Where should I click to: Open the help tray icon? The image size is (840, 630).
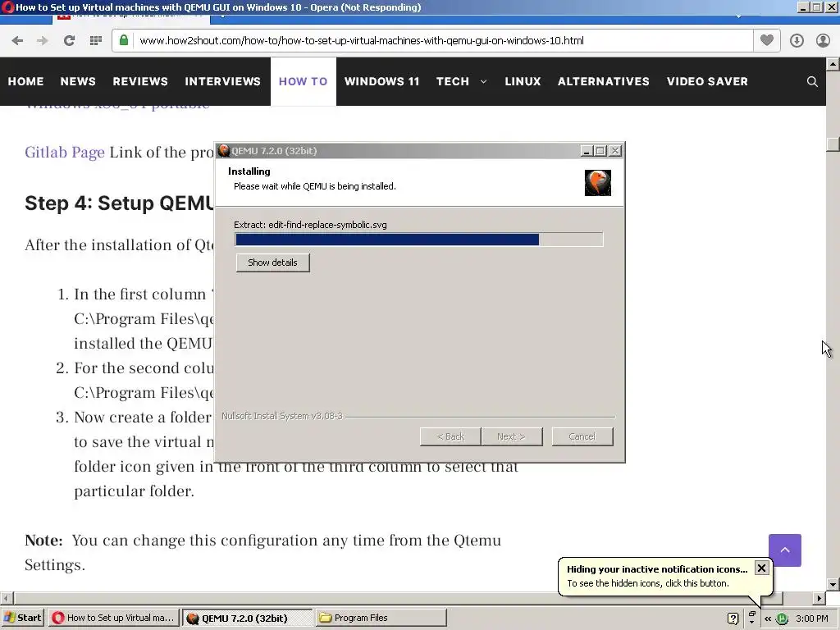click(x=733, y=619)
